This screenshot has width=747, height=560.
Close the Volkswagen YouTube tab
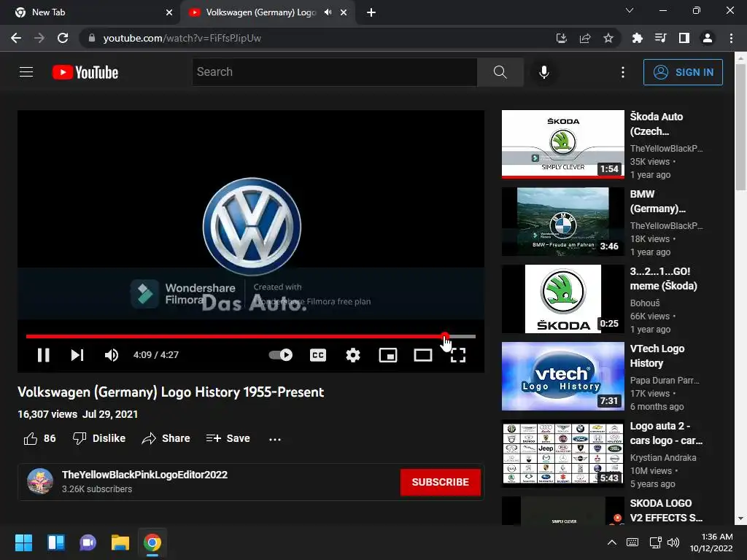click(344, 12)
